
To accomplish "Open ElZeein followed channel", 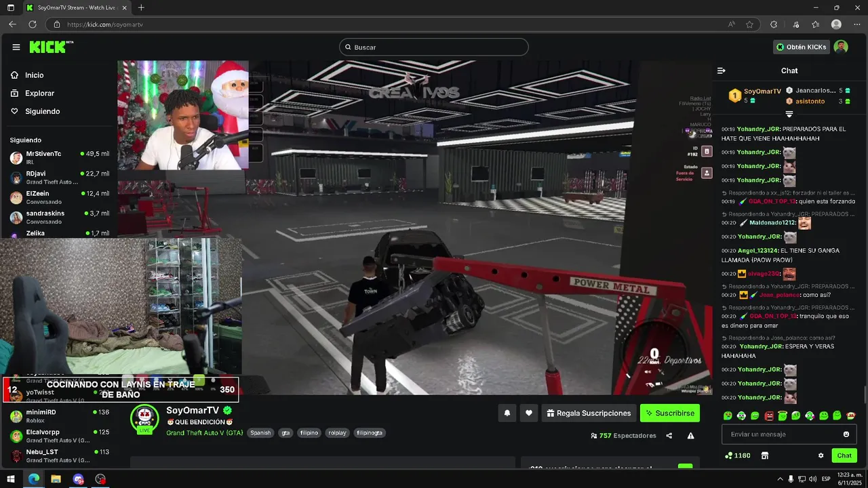I will (60, 197).
